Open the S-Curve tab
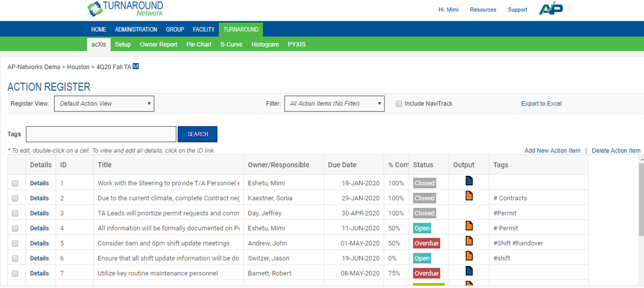 (x=231, y=44)
